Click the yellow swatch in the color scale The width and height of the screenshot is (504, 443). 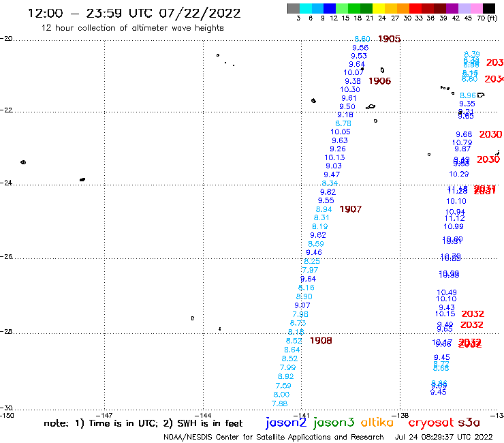pyautogui.click(x=379, y=8)
